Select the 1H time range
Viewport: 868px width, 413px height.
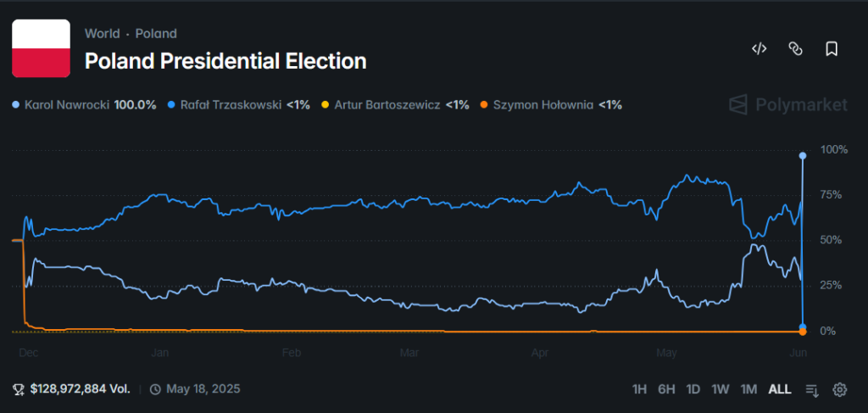coord(639,389)
